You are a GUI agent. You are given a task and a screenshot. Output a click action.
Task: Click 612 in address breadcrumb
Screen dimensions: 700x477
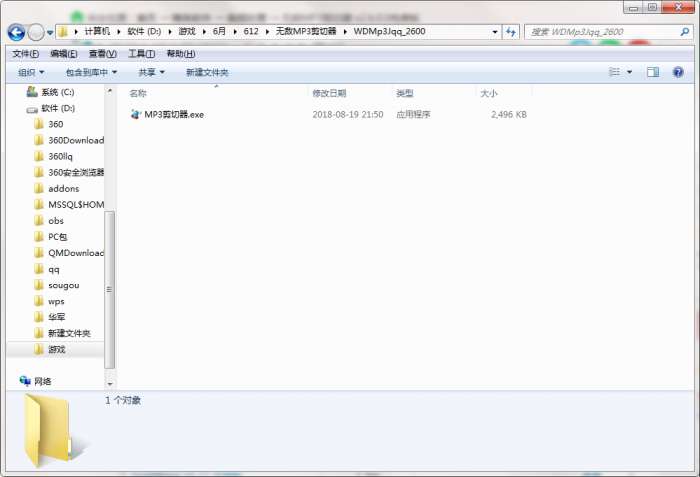coord(251,31)
